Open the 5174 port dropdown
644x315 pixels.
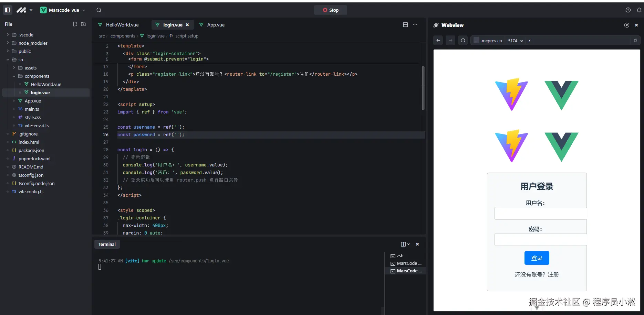(x=516, y=41)
